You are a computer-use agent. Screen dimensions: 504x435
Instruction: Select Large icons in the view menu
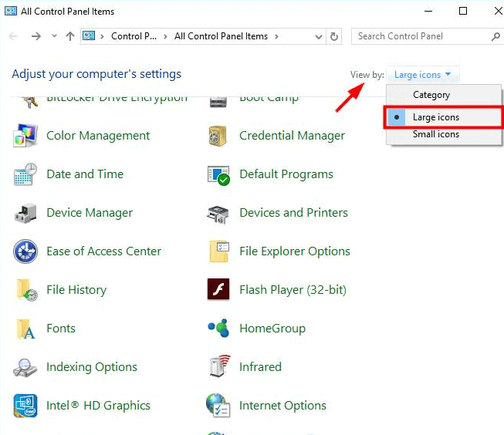click(x=444, y=117)
